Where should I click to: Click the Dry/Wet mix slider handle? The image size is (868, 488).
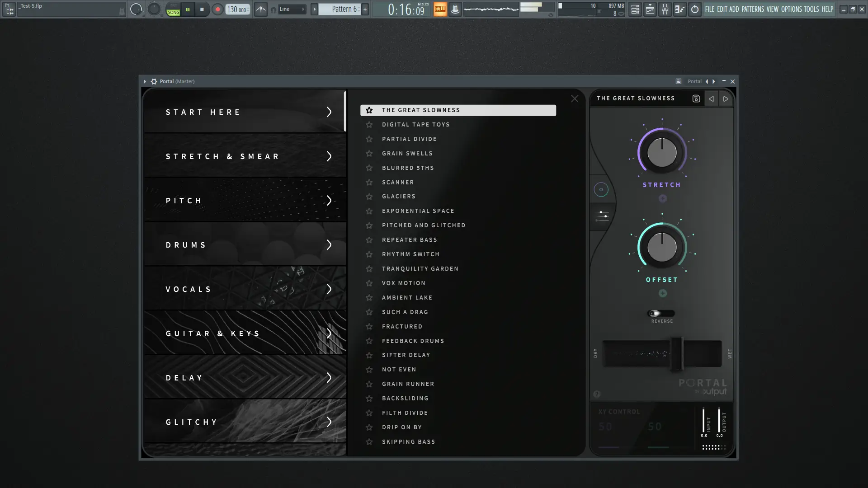click(x=676, y=353)
